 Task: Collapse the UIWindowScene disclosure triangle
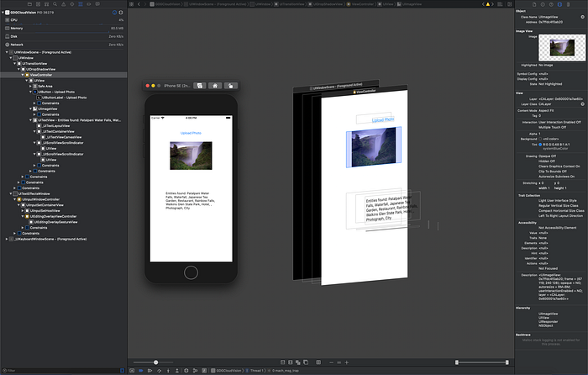[x=7, y=52]
